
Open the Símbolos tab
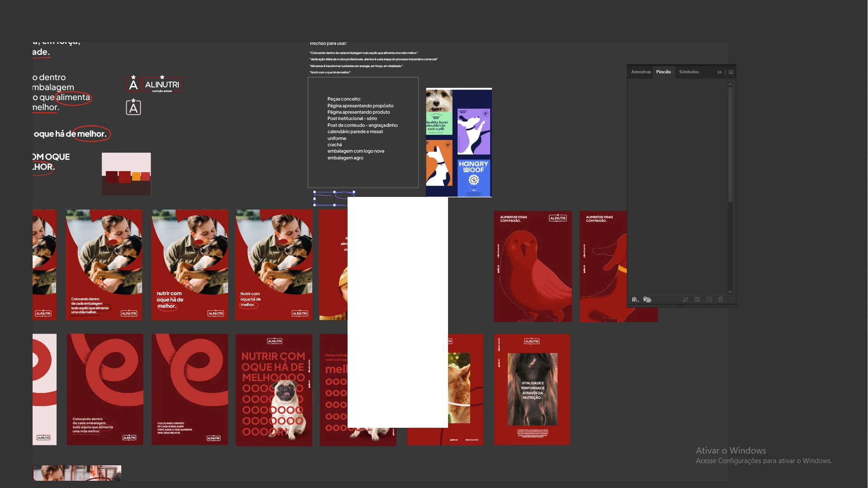[689, 72]
